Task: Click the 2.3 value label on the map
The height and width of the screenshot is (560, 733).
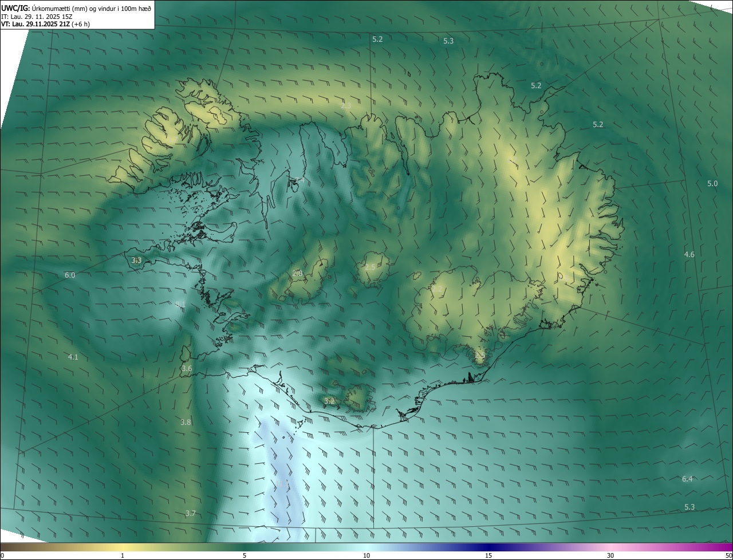Action: (346, 105)
